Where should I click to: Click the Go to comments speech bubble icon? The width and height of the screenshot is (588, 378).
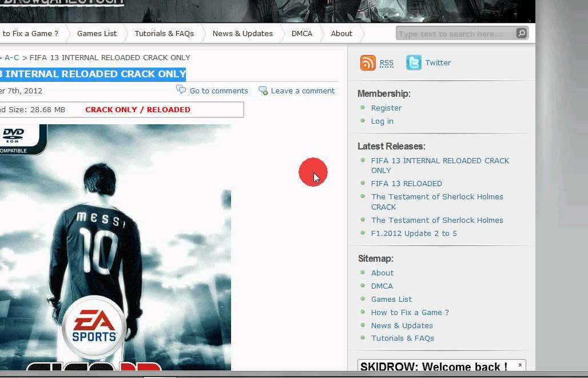[181, 90]
